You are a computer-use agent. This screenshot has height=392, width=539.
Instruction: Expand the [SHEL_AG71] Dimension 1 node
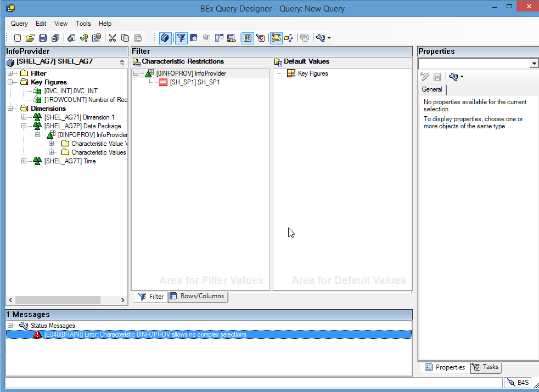point(24,117)
